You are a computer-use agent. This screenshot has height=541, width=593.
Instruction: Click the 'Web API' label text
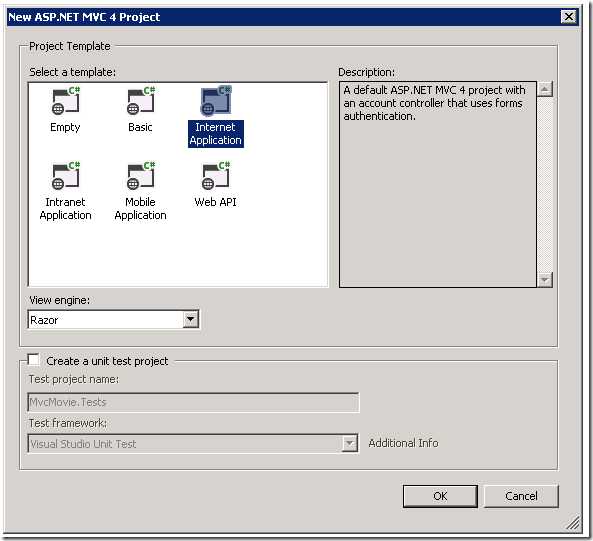pyautogui.click(x=216, y=202)
